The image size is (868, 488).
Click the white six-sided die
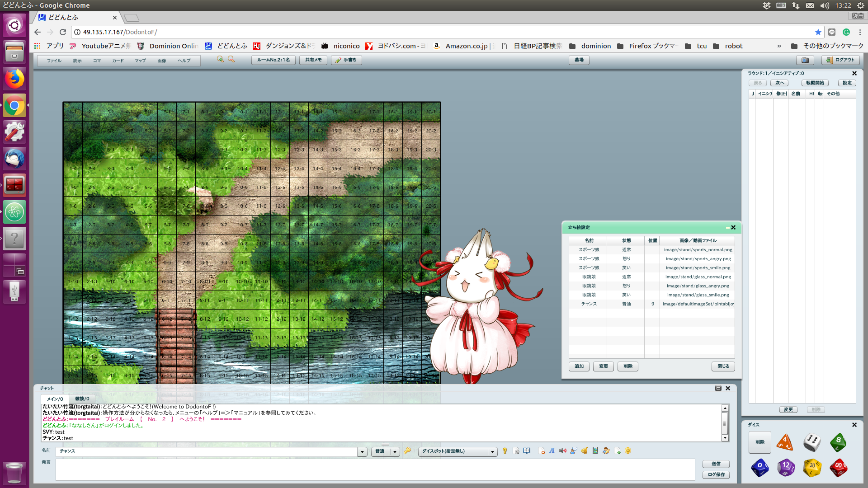coord(812,442)
